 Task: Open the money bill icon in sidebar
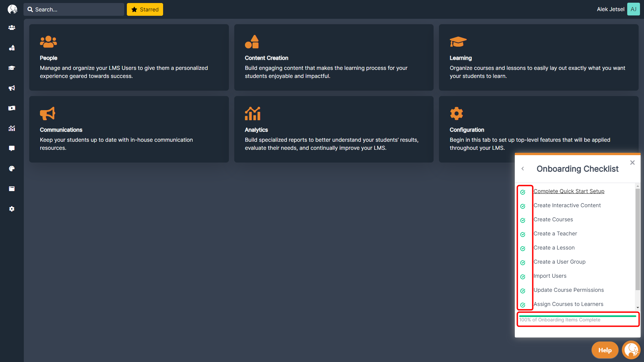tap(12, 108)
